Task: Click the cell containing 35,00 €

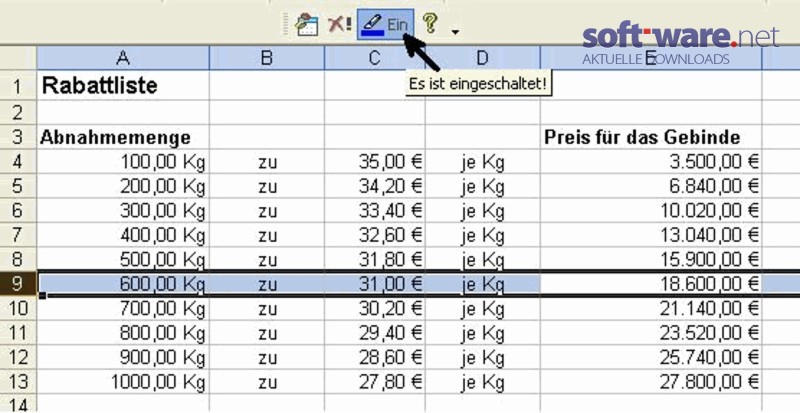Action: point(374,162)
